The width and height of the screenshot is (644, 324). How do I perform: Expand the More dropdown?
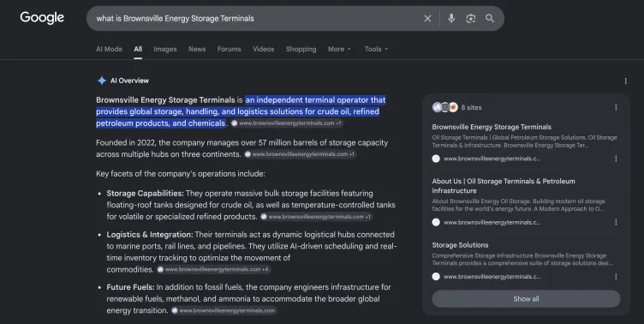click(x=339, y=49)
